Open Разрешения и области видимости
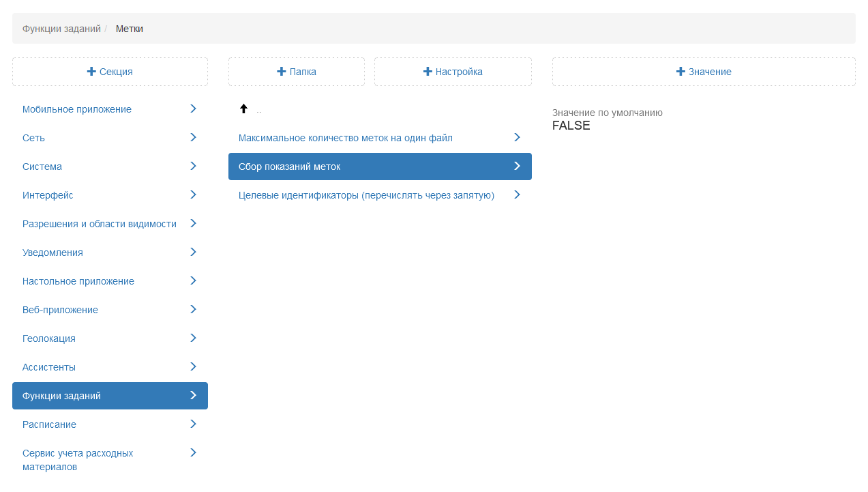868x492 pixels. pyautogui.click(x=100, y=224)
